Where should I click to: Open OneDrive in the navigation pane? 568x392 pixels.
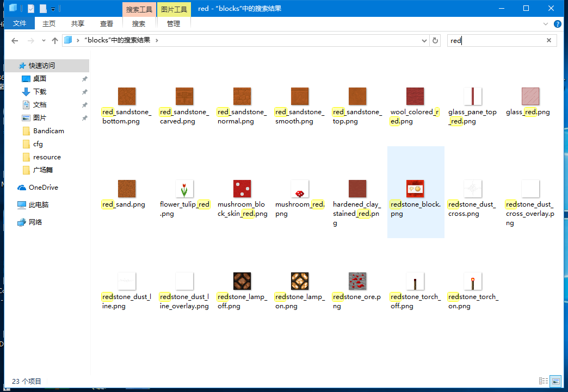44,188
